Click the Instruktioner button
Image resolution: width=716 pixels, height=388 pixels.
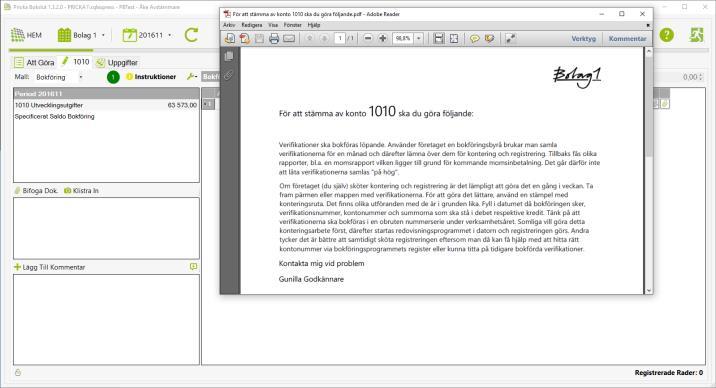151,77
